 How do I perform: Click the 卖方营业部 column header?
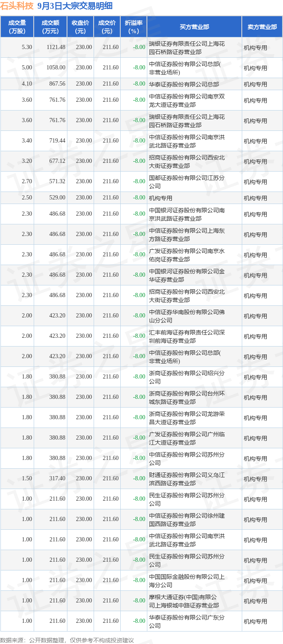point(262,27)
